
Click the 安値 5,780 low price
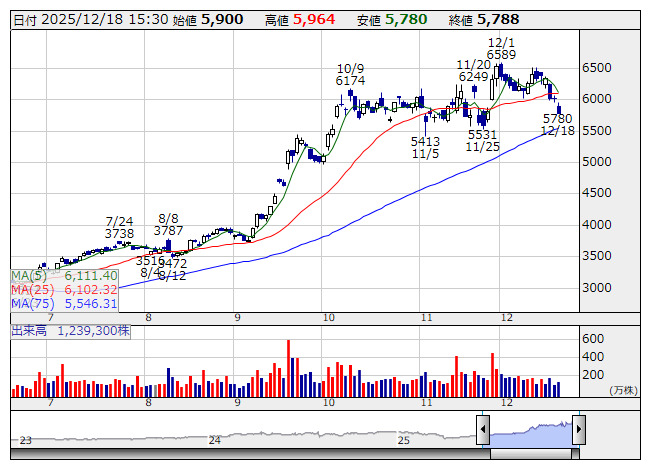click(392, 20)
